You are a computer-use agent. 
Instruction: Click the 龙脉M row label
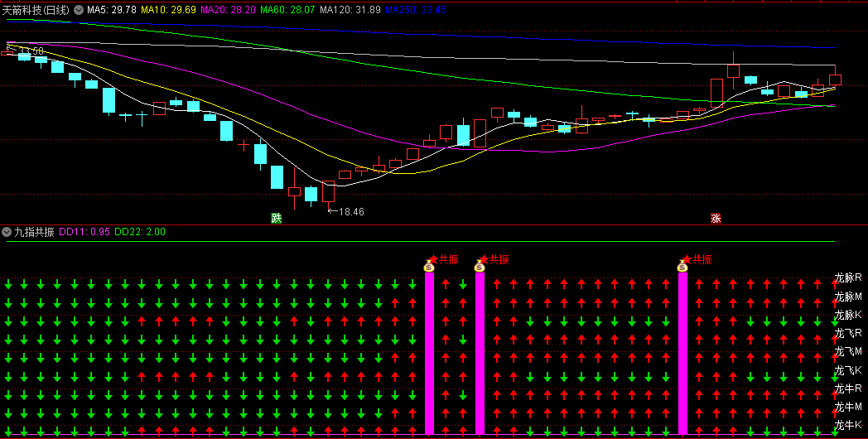[x=848, y=297]
